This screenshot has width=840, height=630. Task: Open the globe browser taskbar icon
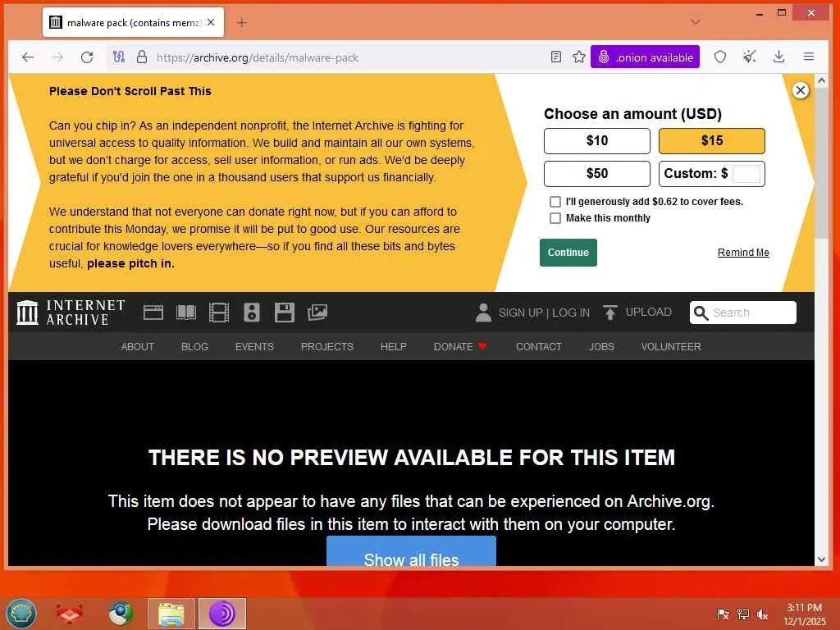[121, 614]
